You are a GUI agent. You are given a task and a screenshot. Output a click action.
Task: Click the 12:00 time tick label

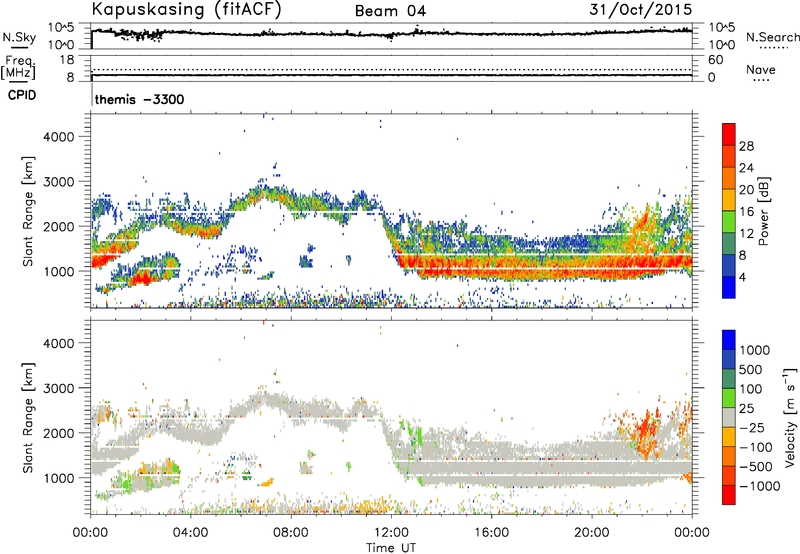[391, 533]
